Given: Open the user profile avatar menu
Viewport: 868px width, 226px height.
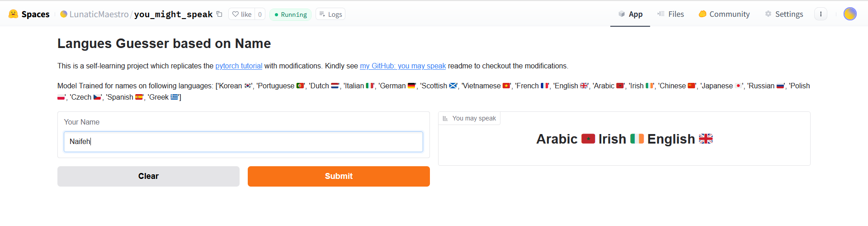Looking at the screenshot, I should pyautogui.click(x=850, y=14).
